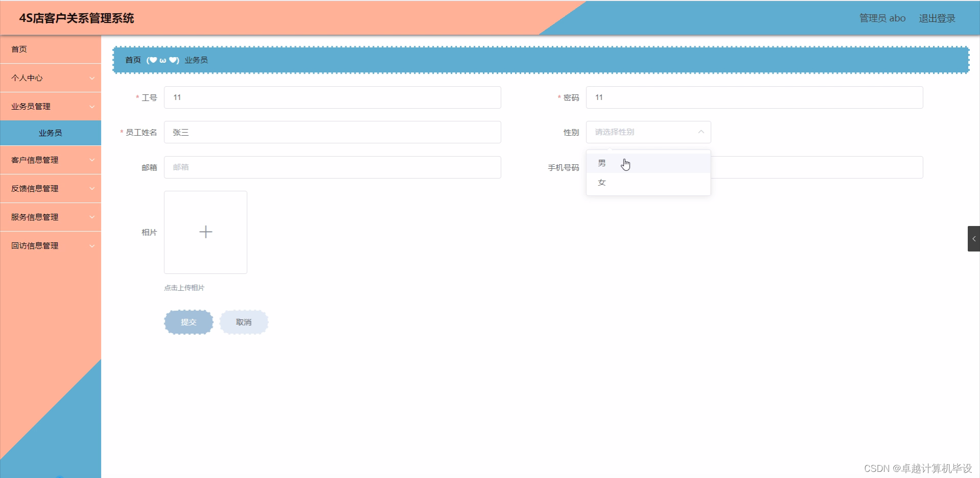Focus the 邮箱 input field

tap(332, 167)
